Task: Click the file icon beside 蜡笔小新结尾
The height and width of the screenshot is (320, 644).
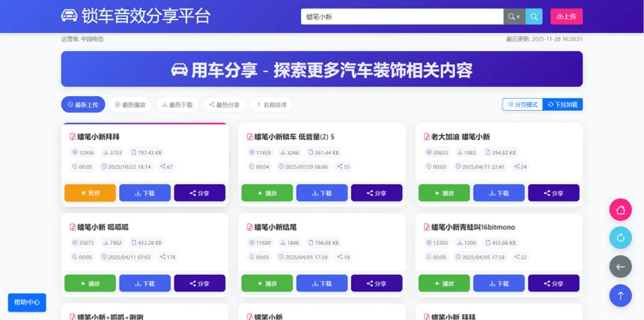Action: pos(249,227)
